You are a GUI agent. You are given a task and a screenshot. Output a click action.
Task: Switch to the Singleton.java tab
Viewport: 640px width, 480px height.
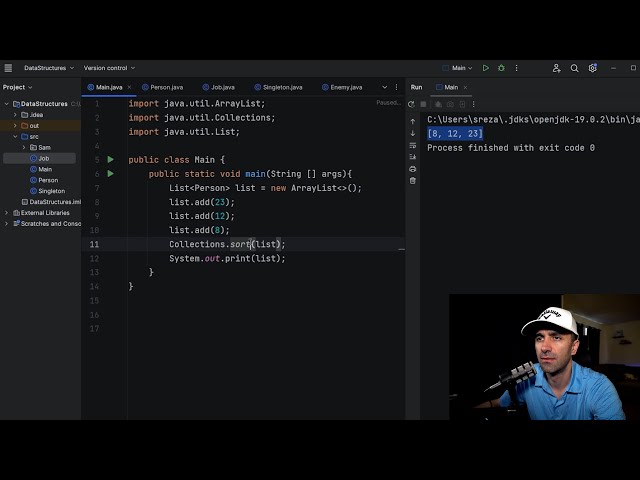278,87
